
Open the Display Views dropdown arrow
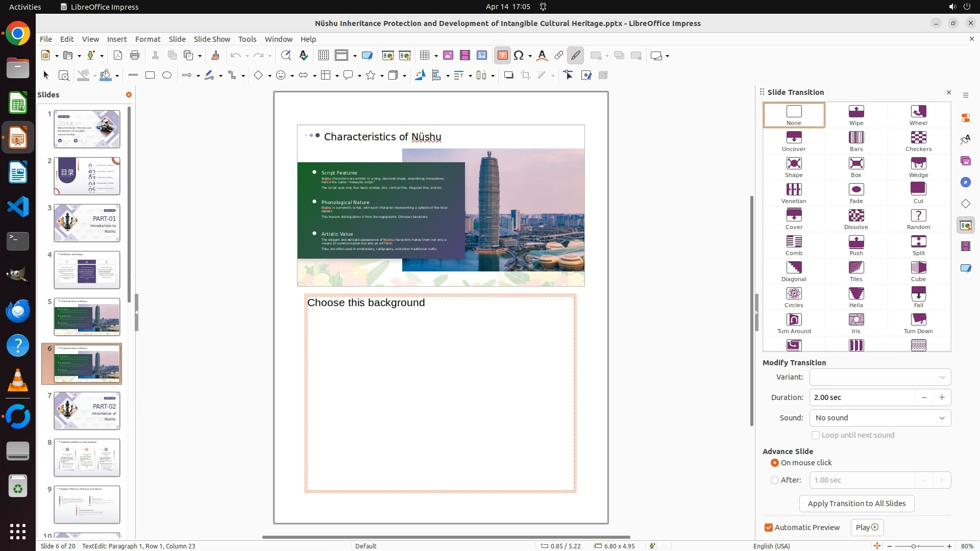coord(355,56)
